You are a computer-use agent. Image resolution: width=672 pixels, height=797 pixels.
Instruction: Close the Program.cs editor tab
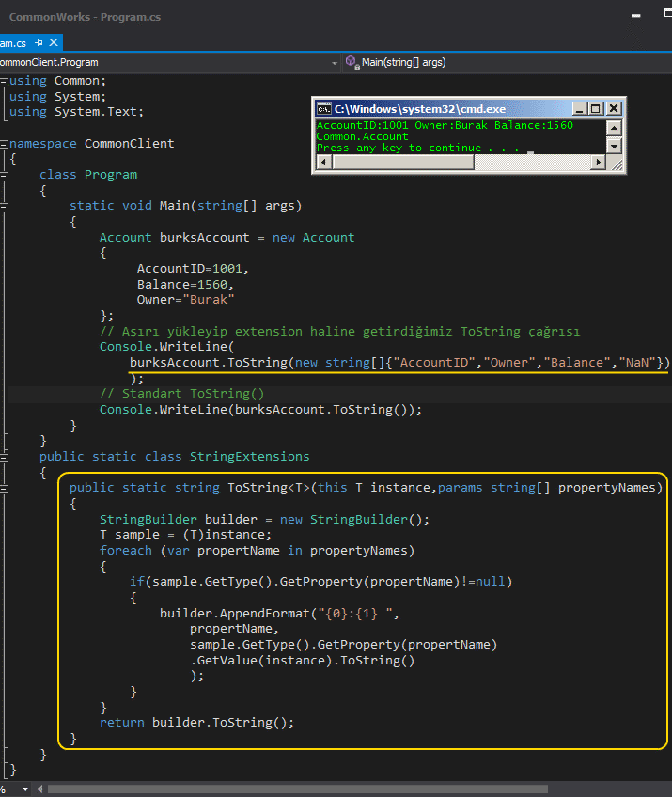point(53,43)
